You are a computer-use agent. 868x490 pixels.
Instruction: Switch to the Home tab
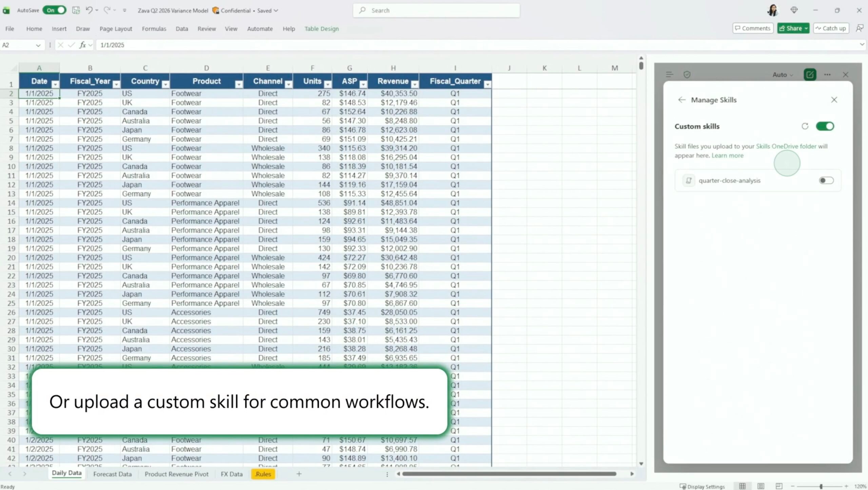tap(34, 29)
